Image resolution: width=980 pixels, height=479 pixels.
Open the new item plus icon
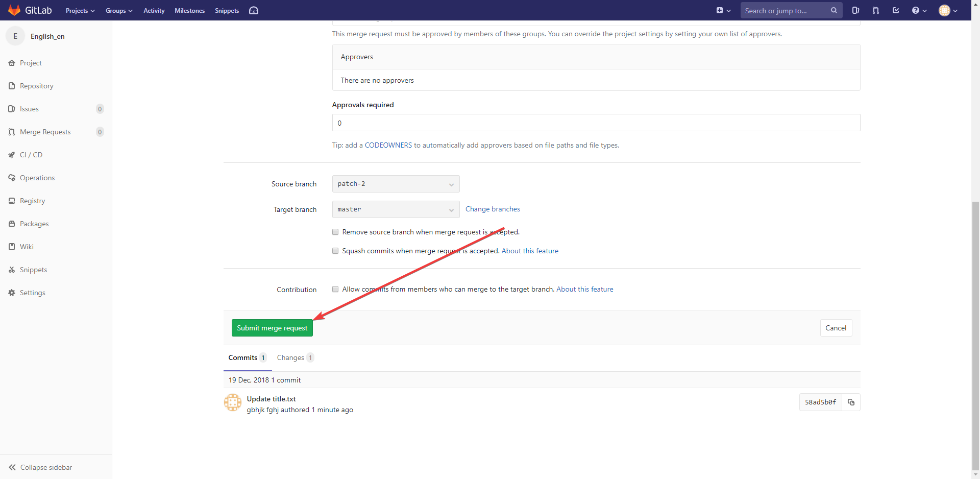pyautogui.click(x=720, y=10)
